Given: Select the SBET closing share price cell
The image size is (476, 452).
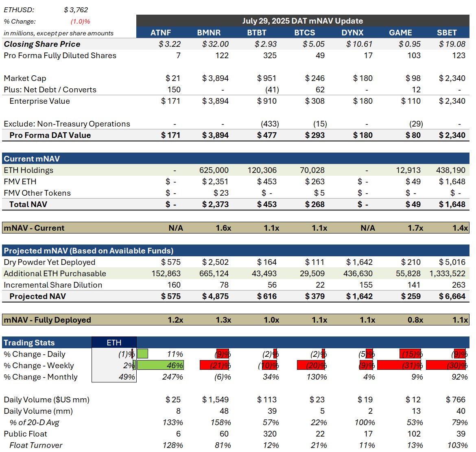Looking at the screenshot, I should (452, 44).
